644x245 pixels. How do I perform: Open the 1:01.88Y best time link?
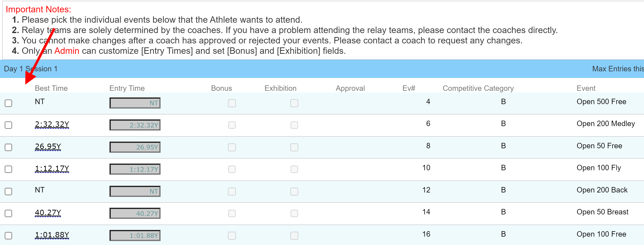[52, 235]
